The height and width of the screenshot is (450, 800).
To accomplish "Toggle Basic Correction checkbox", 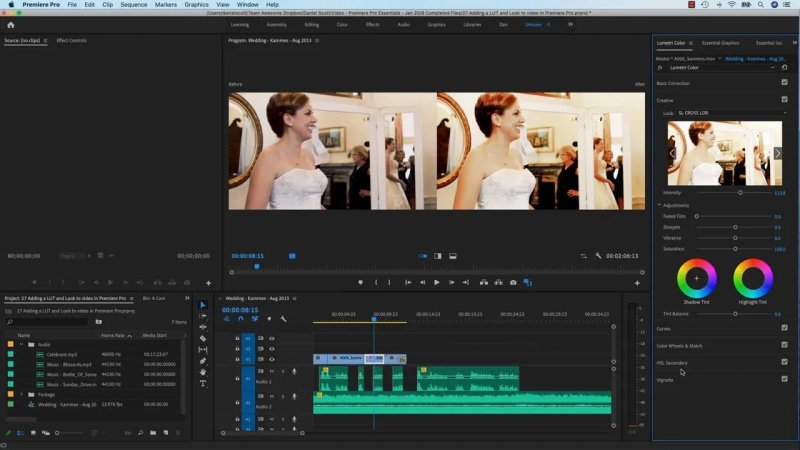I will point(785,82).
